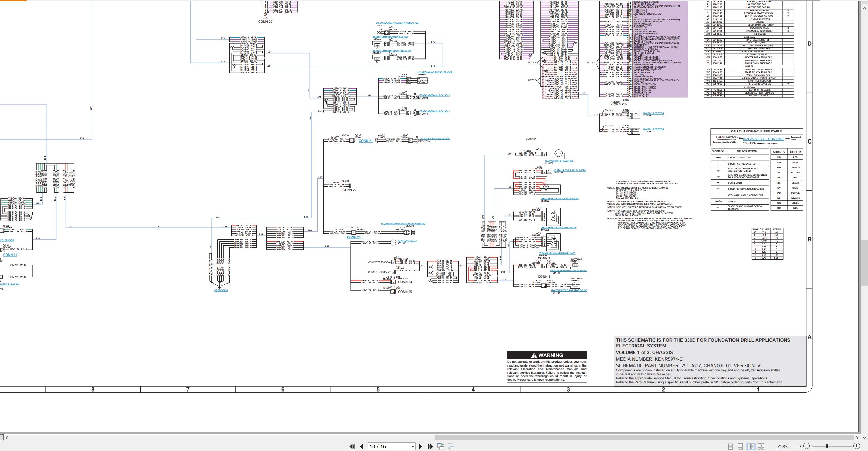Click the CALLOUT FORMAT IF APPLICABLE heading
The height and width of the screenshot is (451, 868).
click(756, 131)
